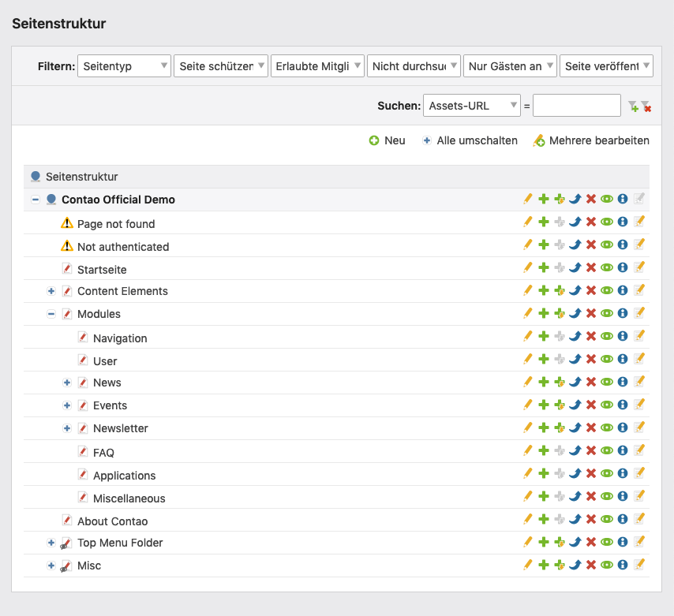
Task: Click Neu to create a page
Action: tap(388, 140)
